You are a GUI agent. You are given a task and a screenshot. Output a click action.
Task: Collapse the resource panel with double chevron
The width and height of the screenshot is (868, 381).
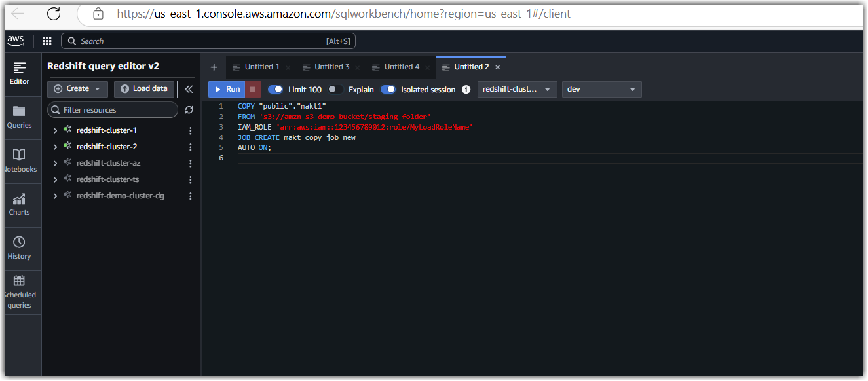pos(189,89)
